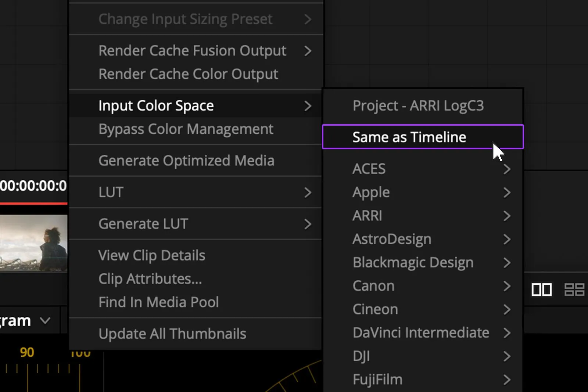Open the DaVinci Intermediate submenu
The image size is (588, 392).
[423, 332]
